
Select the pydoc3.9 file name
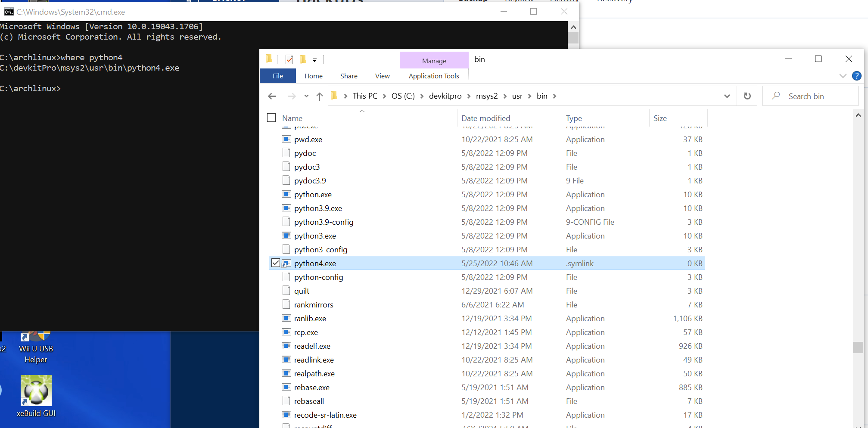point(310,180)
